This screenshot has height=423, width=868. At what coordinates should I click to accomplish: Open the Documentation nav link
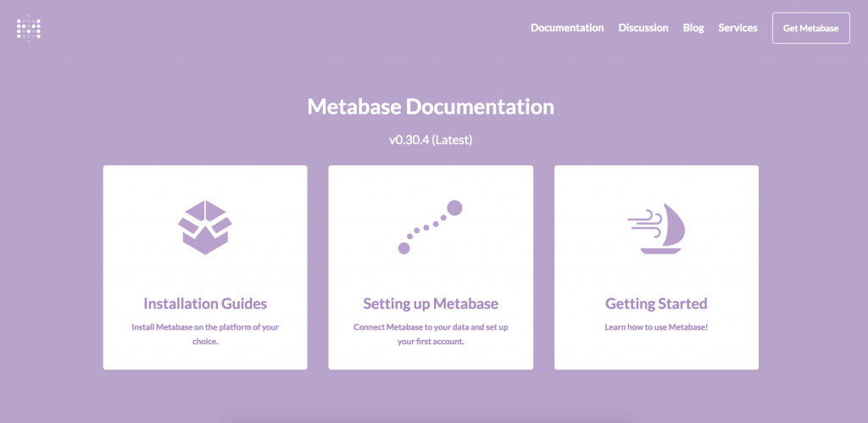[567, 28]
